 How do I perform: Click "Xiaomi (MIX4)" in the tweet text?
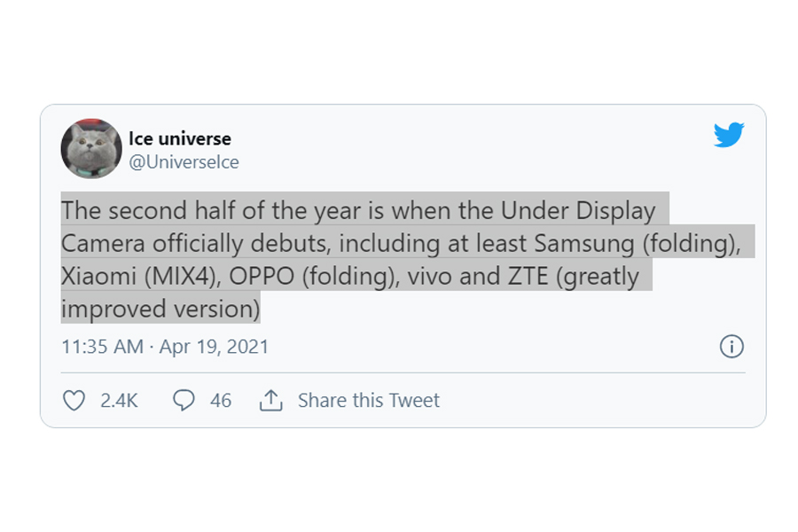[x=141, y=276]
